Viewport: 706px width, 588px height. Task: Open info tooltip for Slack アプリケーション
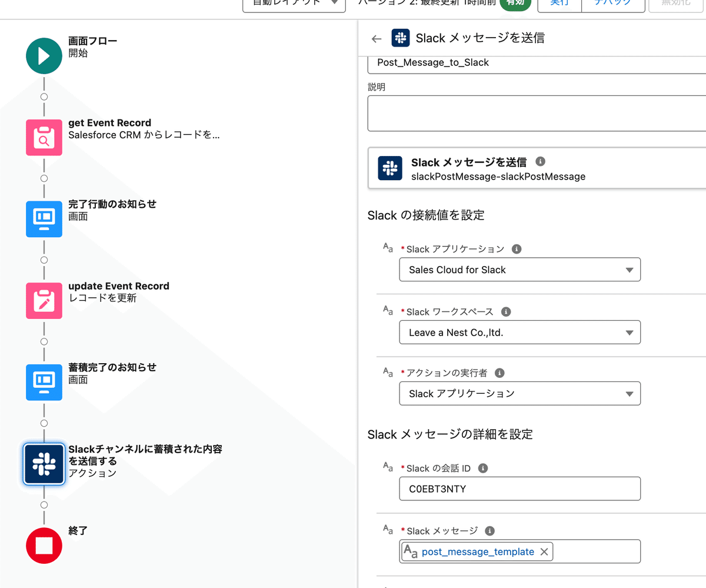(x=517, y=249)
